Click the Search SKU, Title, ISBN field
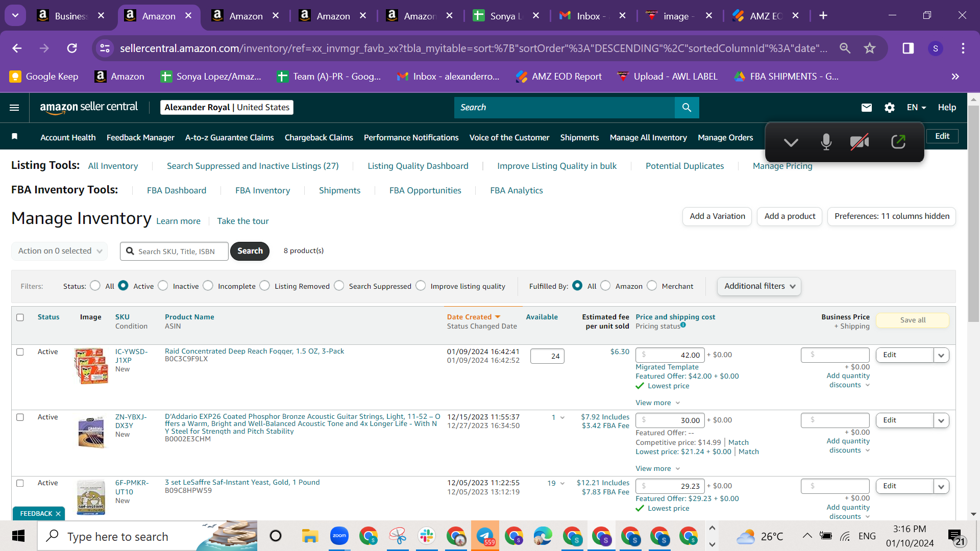980x551 pixels. click(x=174, y=252)
